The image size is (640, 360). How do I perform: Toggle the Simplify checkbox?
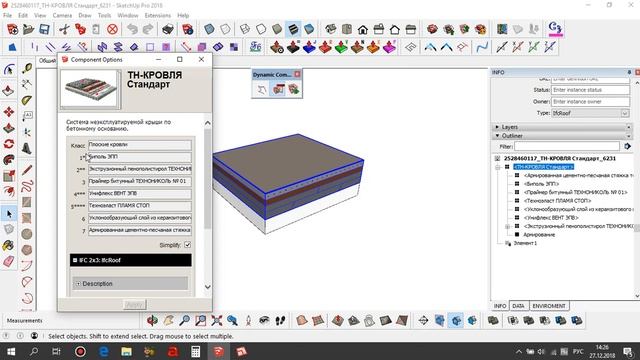187,245
